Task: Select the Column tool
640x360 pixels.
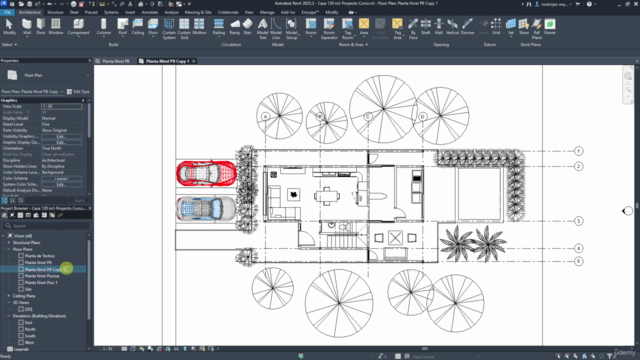Action: tap(104, 27)
